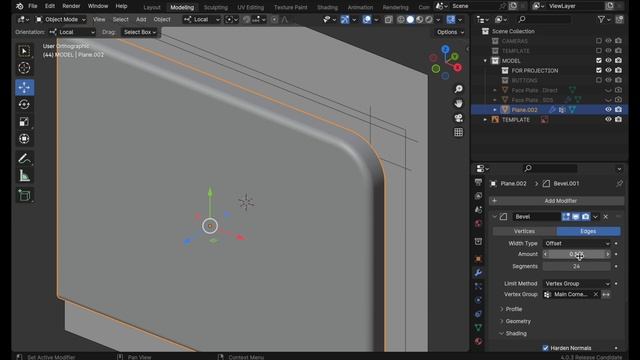The image size is (640, 360).
Task: Expand the TEMPLATE collection in outliner
Action: tap(485, 120)
